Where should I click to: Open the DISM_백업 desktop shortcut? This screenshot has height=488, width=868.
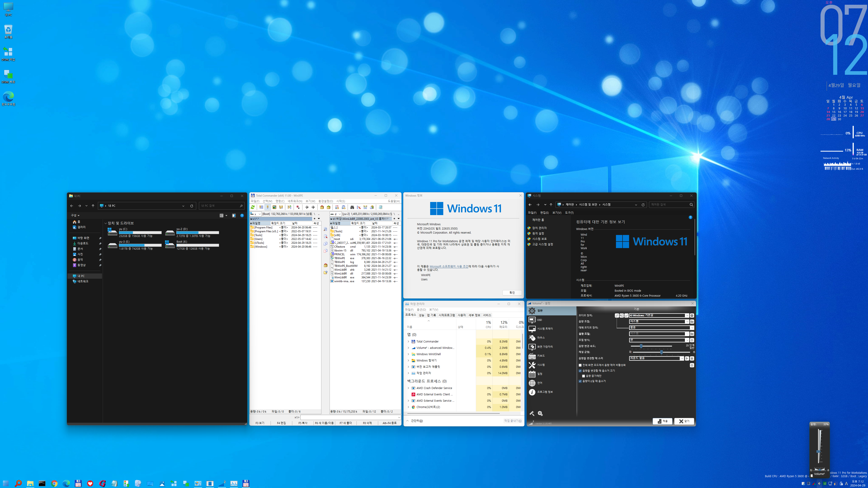pyautogui.click(x=8, y=54)
